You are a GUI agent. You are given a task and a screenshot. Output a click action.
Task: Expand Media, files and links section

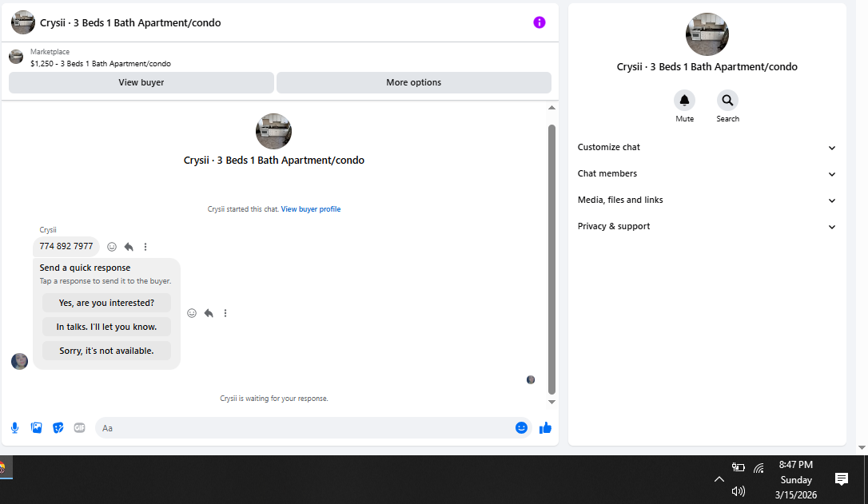[707, 200]
